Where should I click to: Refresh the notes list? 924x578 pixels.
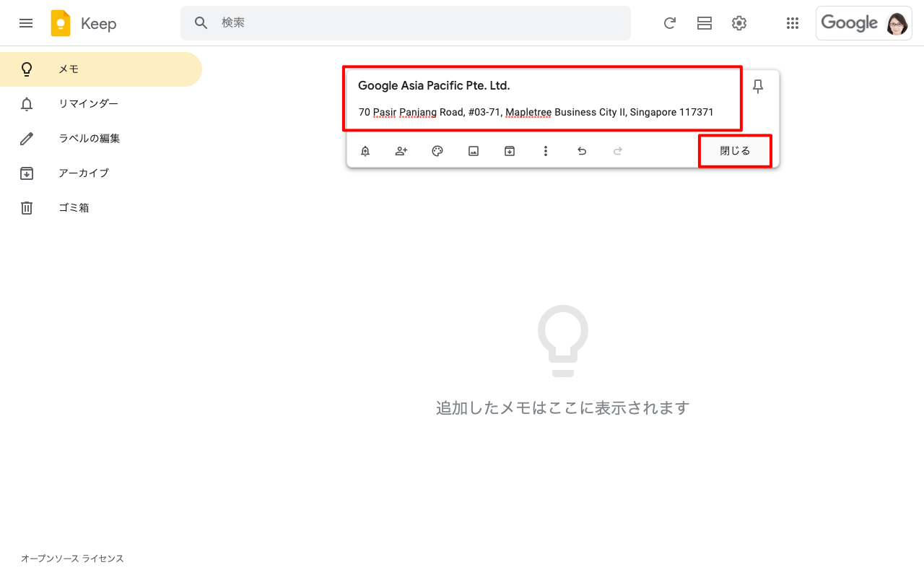(670, 23)
